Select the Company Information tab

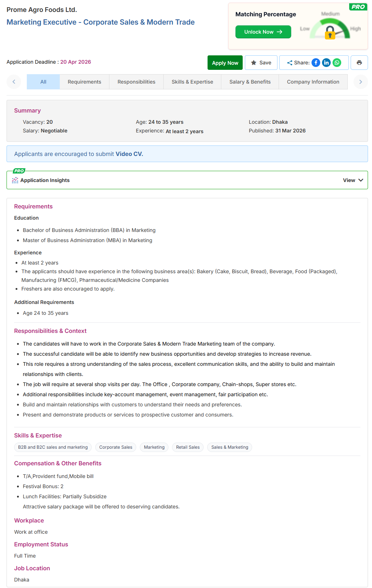(x=313, y=82)
